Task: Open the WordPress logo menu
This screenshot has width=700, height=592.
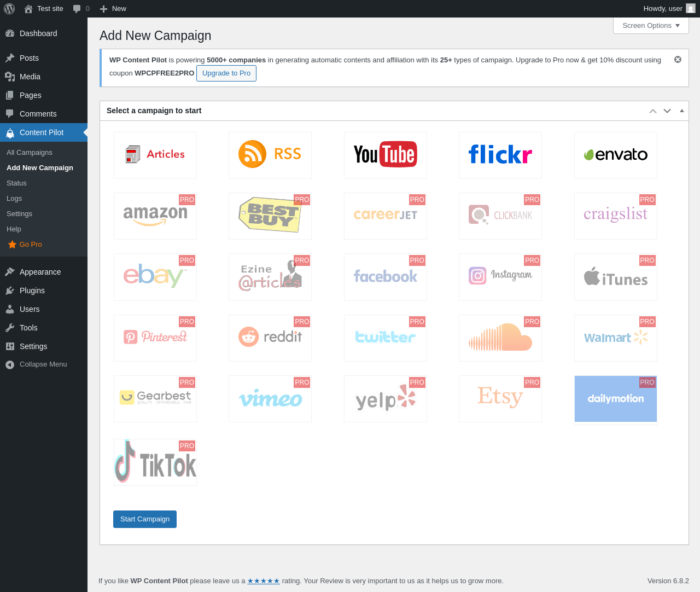Action: 9,9
